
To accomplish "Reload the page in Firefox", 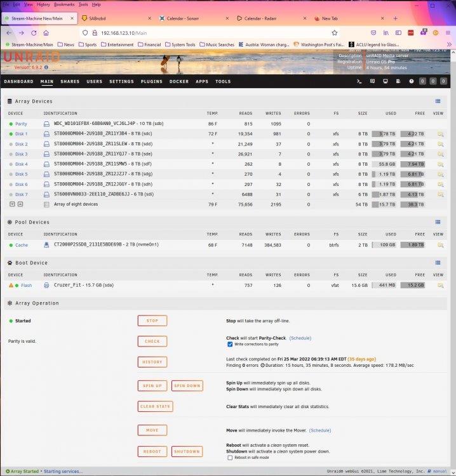I will tap(34, 33).
